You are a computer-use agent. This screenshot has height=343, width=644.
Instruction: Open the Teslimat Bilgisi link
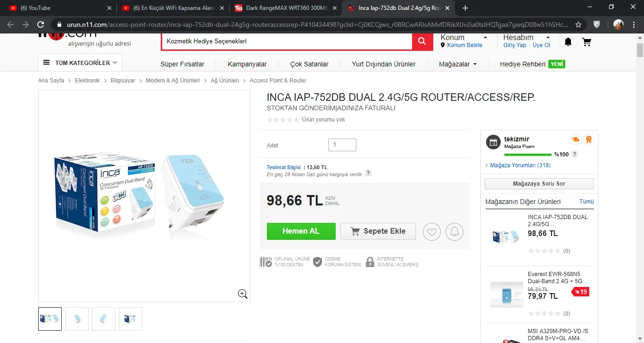(x=284, y=167)
